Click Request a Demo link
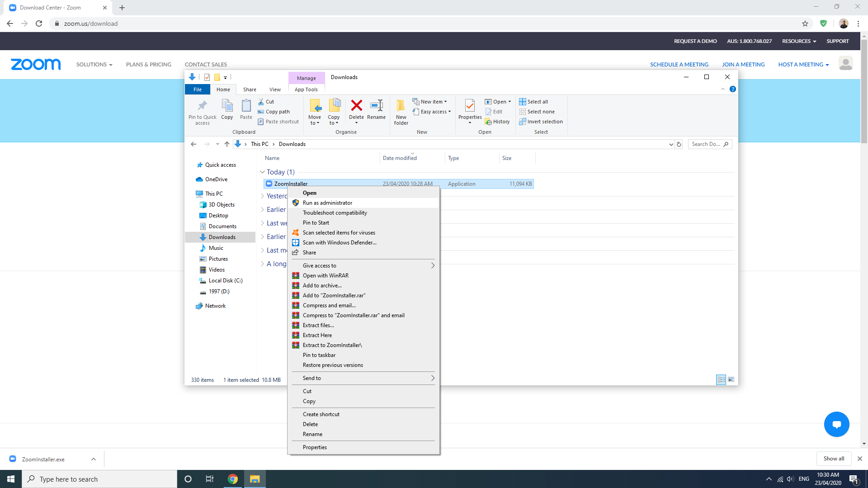Screen dimensions: 868x488 [x=695, y=41]
